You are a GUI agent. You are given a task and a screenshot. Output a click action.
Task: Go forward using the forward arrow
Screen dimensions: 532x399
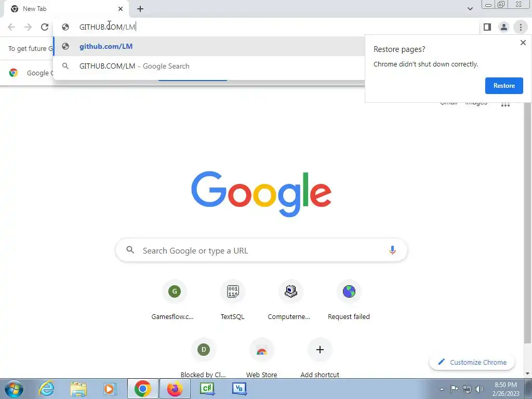pyautogui.click(x=28, y=27)
